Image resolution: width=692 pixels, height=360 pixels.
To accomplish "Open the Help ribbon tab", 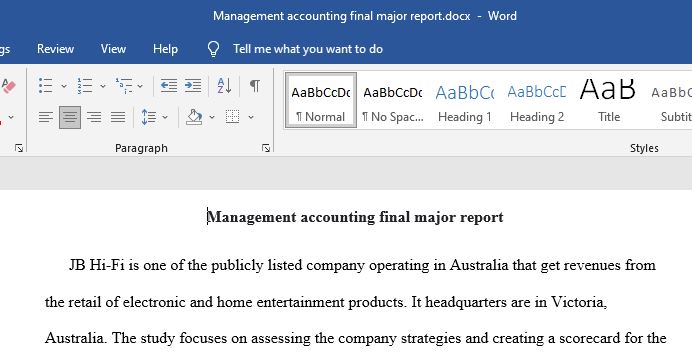I will point(165,49).
